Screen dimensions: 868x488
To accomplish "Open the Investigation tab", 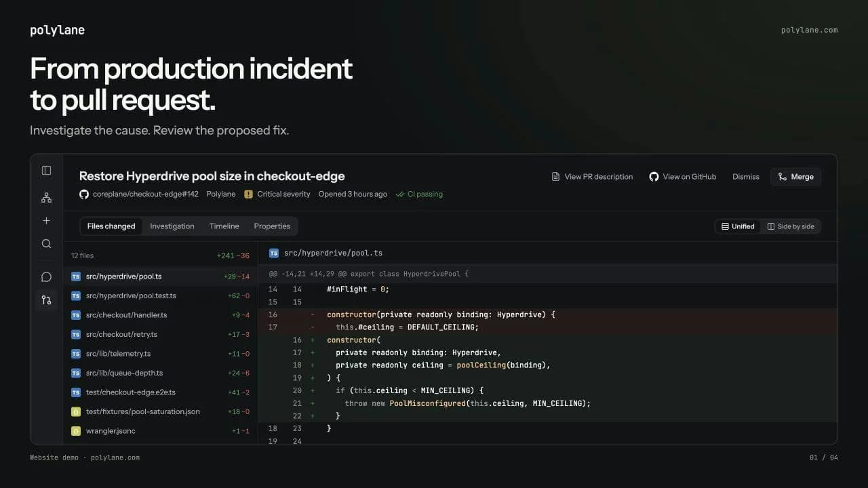I will 172,226.
